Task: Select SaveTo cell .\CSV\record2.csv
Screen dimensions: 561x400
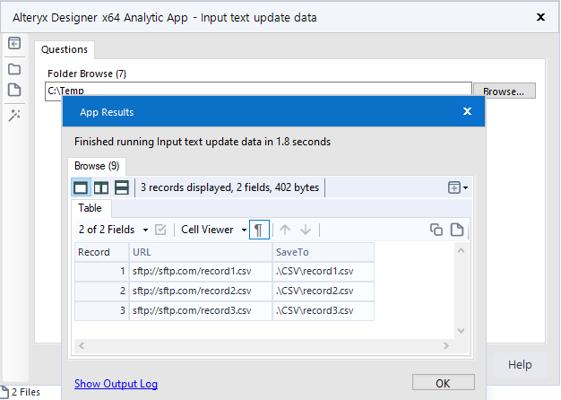Action: click(x=323, y=291)
